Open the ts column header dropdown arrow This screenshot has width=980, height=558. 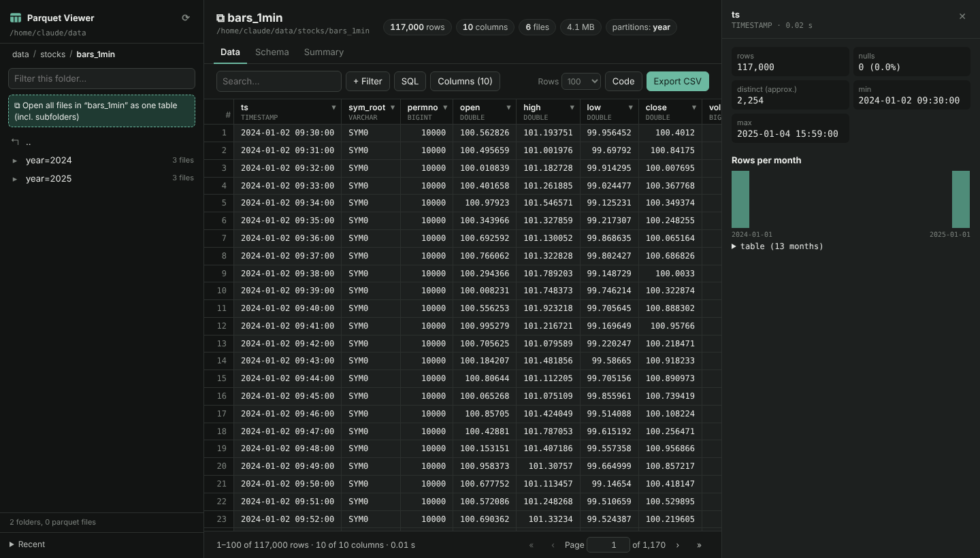pos(333,108)
